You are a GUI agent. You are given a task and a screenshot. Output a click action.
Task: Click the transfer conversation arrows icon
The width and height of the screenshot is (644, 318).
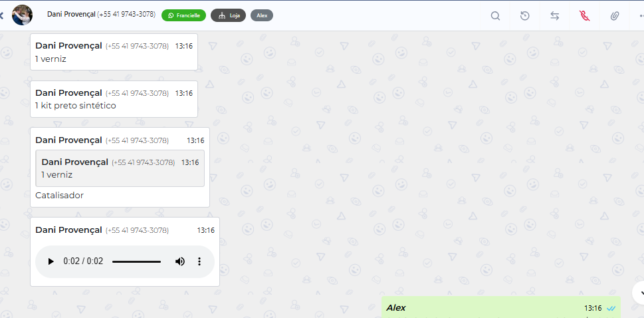coord(555,16)
